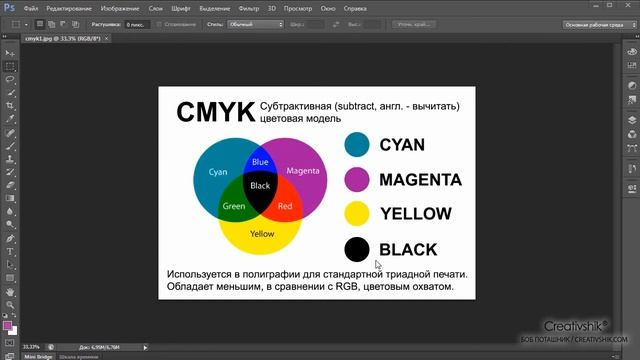Select the Move tool

(x=10, y=53)
